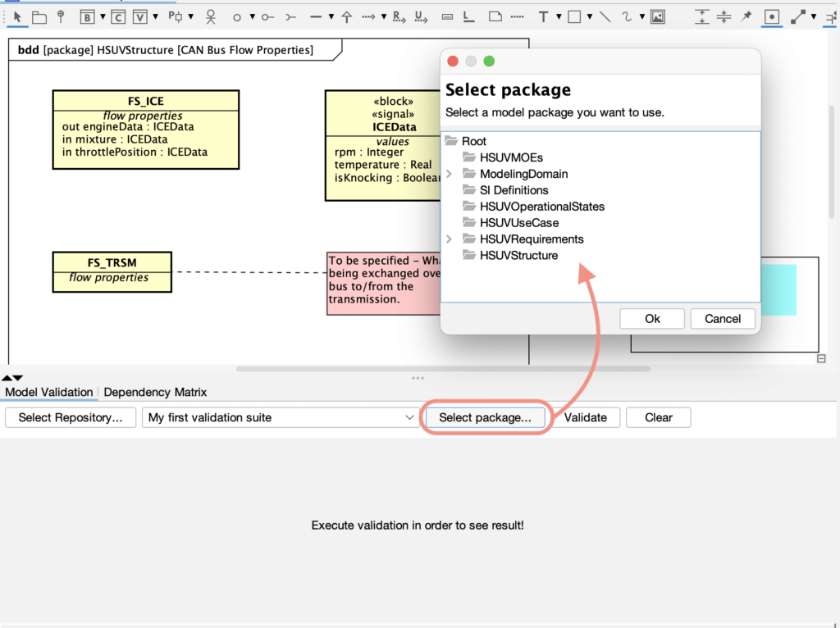Select the Rectangle drawing tool

point(574,16)
